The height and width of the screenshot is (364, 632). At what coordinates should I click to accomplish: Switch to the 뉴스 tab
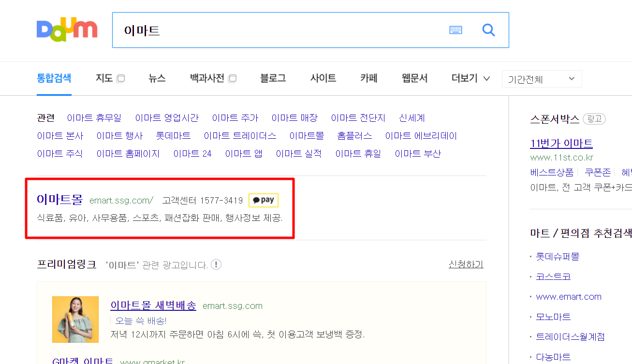click(157, 78)
